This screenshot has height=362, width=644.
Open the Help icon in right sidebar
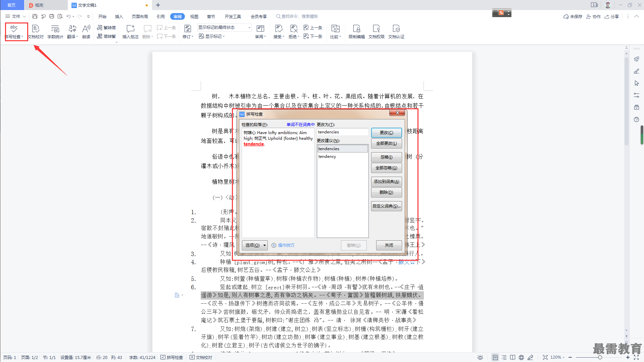pos(636,120)
